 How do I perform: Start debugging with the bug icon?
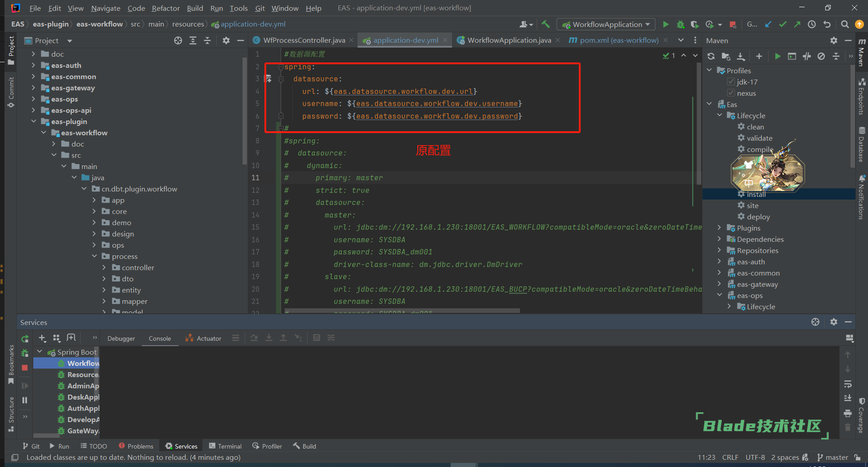click(680, 24)
